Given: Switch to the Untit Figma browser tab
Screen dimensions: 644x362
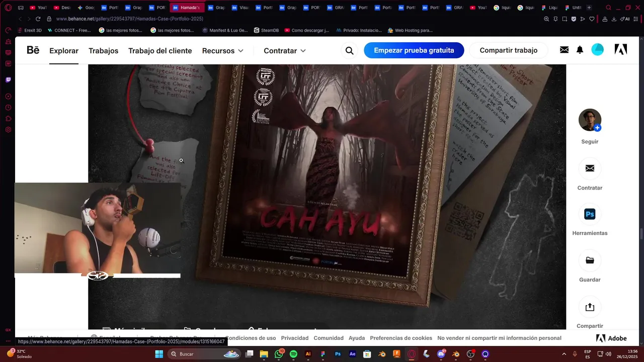Looking at the screenshot, I should pyautogui.click(x=573, y=8).
